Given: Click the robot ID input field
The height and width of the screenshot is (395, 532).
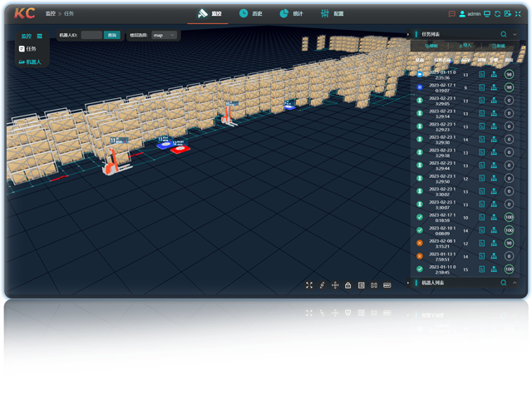Looking at the screenshot, I should (91, 36).
